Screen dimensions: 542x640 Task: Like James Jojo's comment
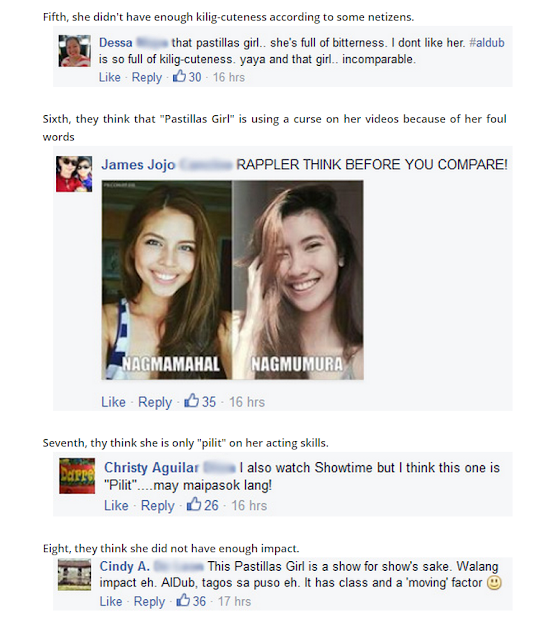tap(113, 402)
